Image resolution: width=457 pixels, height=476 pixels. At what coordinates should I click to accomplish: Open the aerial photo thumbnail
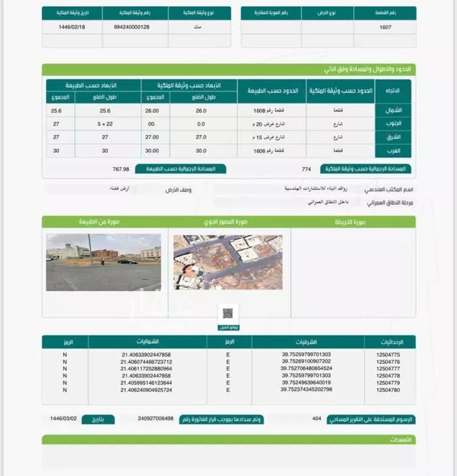(227, 262)
